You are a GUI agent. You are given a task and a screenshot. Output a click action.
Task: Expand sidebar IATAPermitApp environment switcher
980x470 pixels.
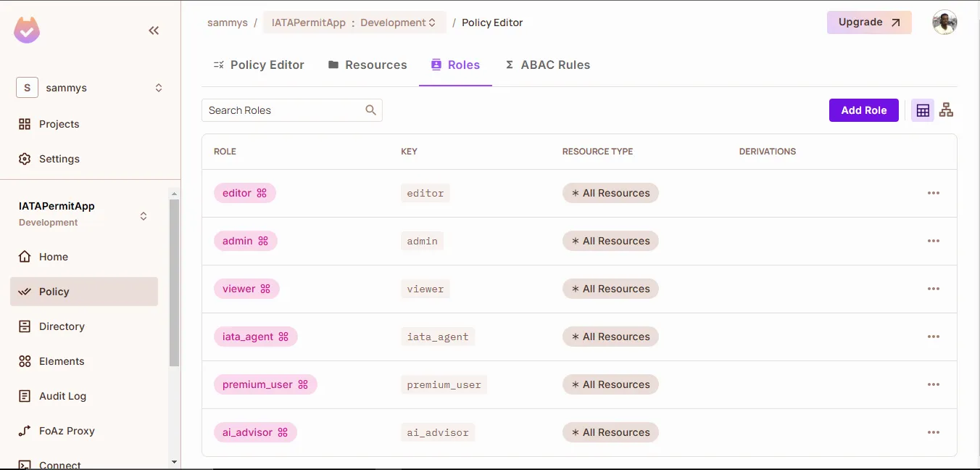pos(144,215)
